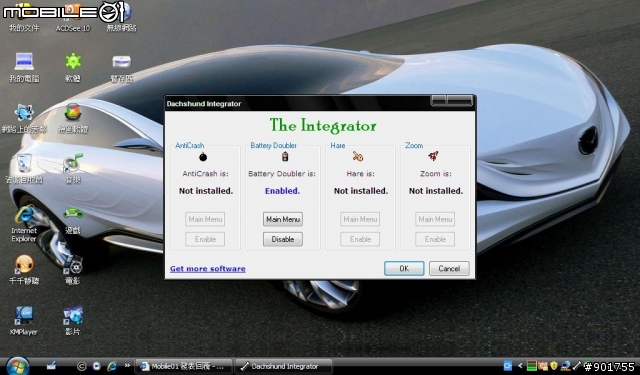Click 'Not installed.' under Hare
The height and width of the screenshot is (375, 640).
(x=361, y=191)
